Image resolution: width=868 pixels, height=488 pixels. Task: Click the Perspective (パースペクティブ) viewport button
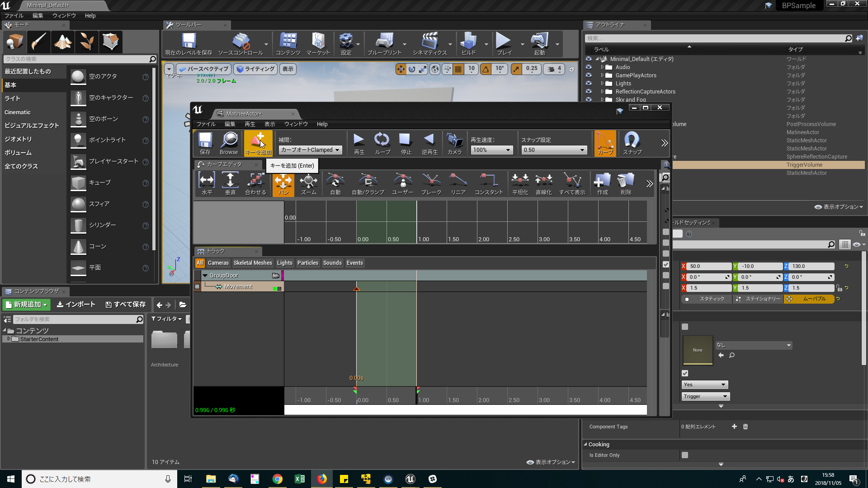203,69
